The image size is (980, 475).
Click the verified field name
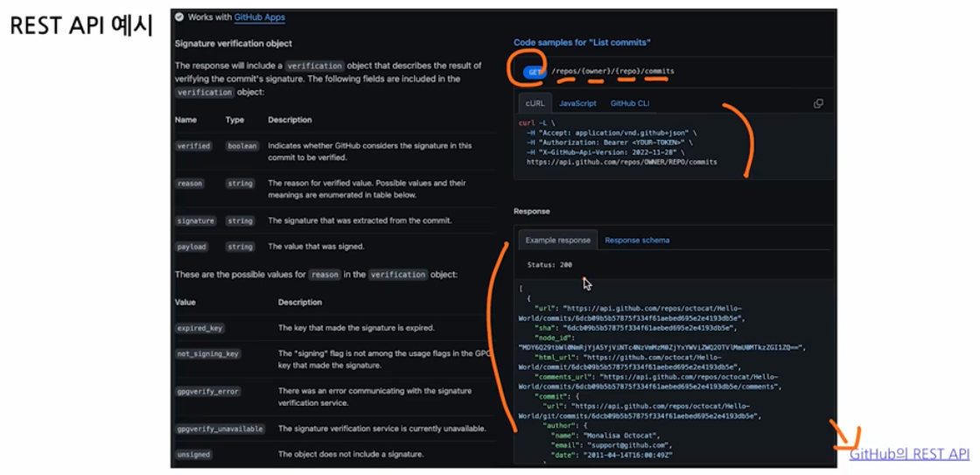click(x=193, y=145)
